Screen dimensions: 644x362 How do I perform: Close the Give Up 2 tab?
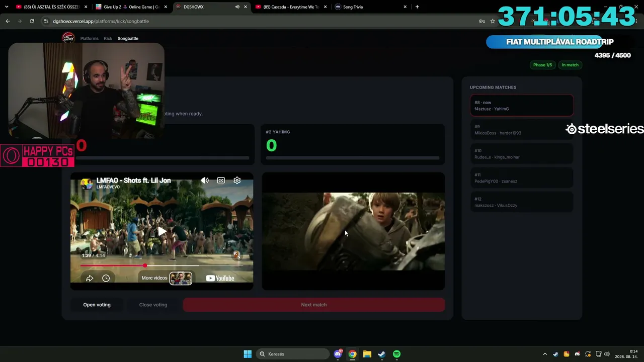click(x=166, y=7)
